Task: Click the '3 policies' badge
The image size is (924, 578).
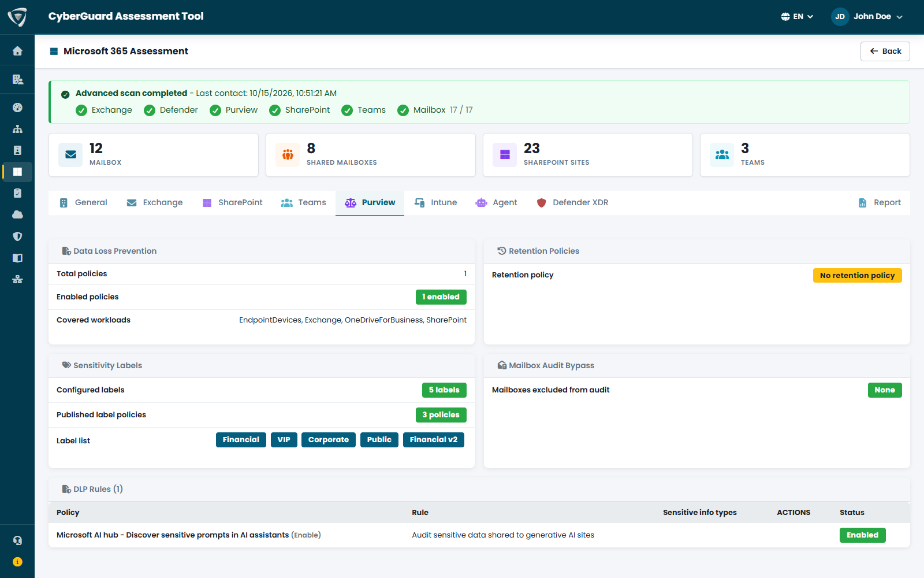Action: point(441,415)
